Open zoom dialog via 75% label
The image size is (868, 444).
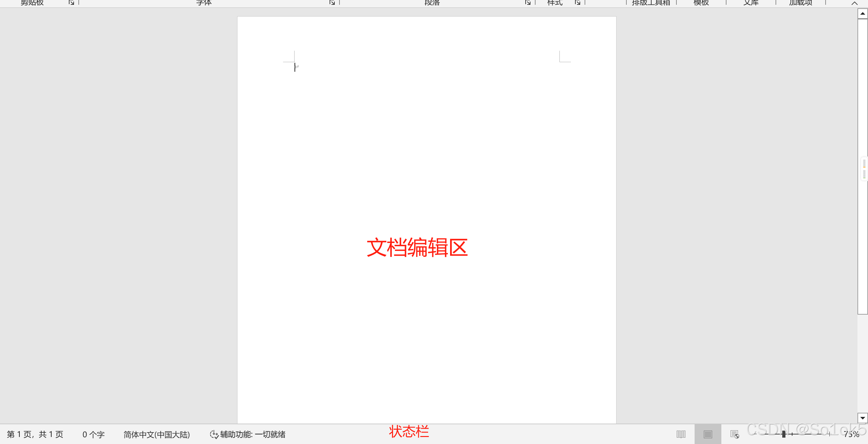click(x=851, y=434)
